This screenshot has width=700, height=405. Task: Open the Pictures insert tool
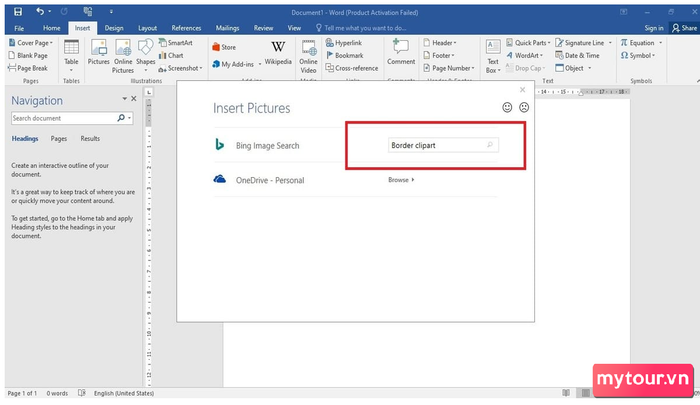tap(98, 52)
